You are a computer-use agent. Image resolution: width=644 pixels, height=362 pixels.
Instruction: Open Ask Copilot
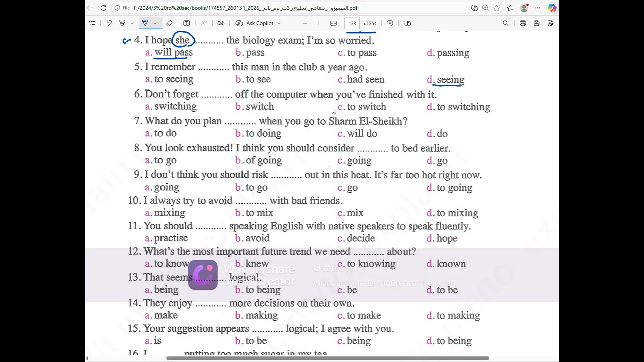click(x=255, y=23)
